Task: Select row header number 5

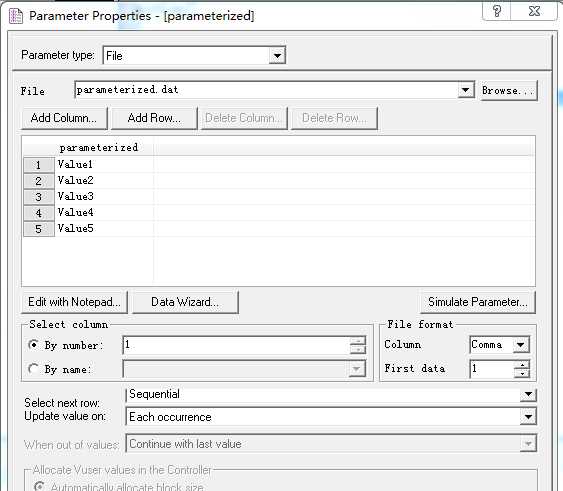Action: [x=39, y=229]
